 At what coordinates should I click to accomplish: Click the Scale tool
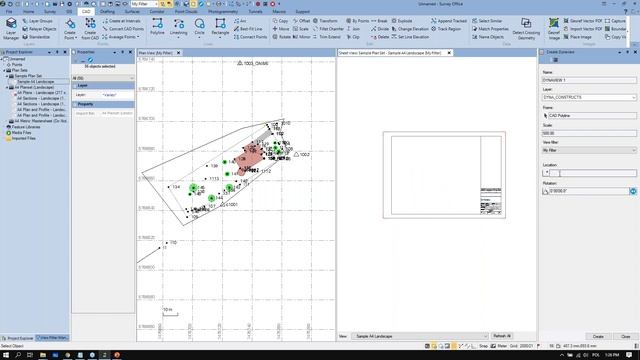click(x=301, y=29)
